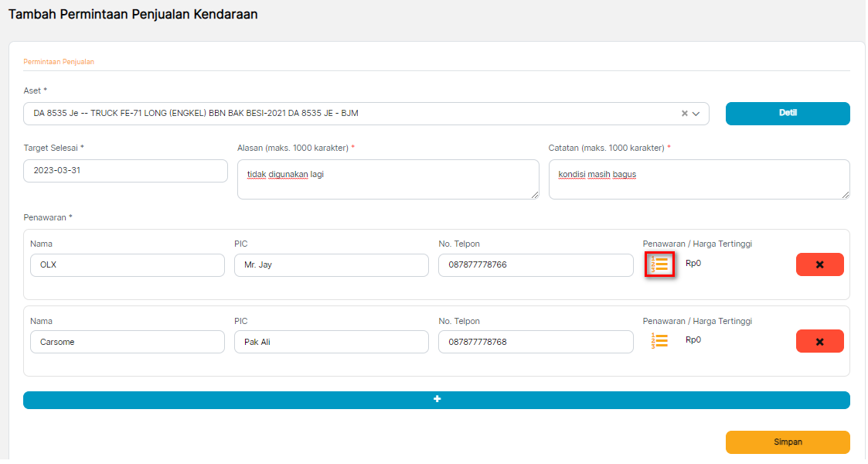Image resolution: width=868 pixels, height=464 pixels.
Task: Select the Nama field containing Carsome
Action: click(127, 342)
